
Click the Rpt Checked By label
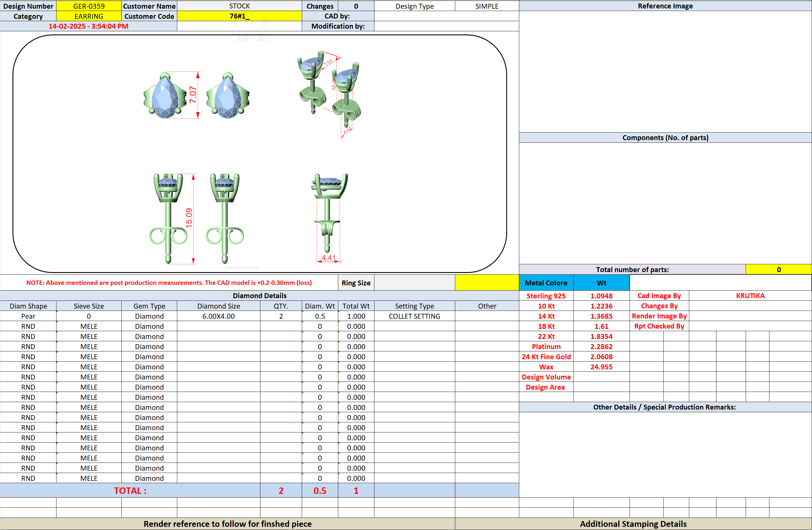[659, 326]
